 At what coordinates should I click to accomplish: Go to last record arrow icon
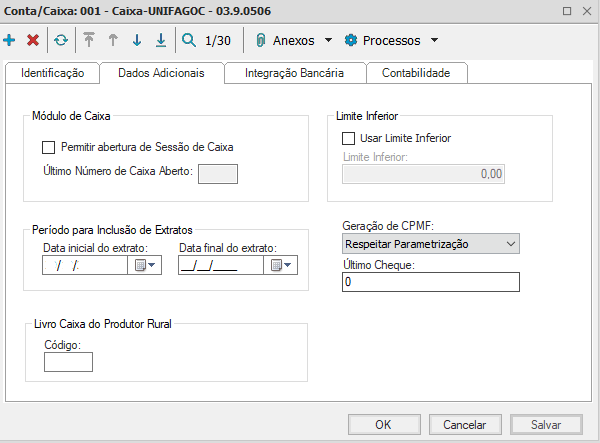161,41
